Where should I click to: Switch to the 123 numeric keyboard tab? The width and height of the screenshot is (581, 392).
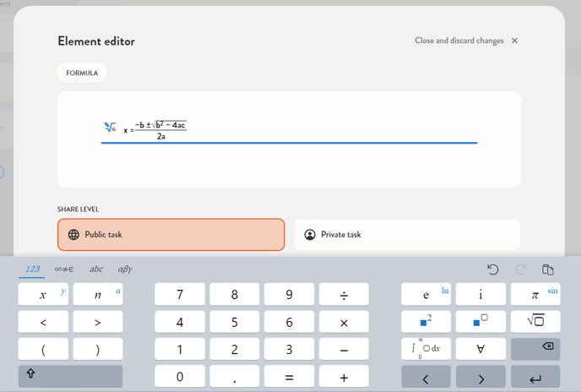click(32, 269)
